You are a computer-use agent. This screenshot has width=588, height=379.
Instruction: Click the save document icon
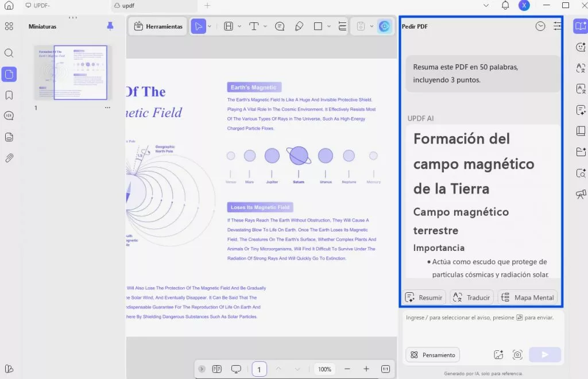[361, 26]
